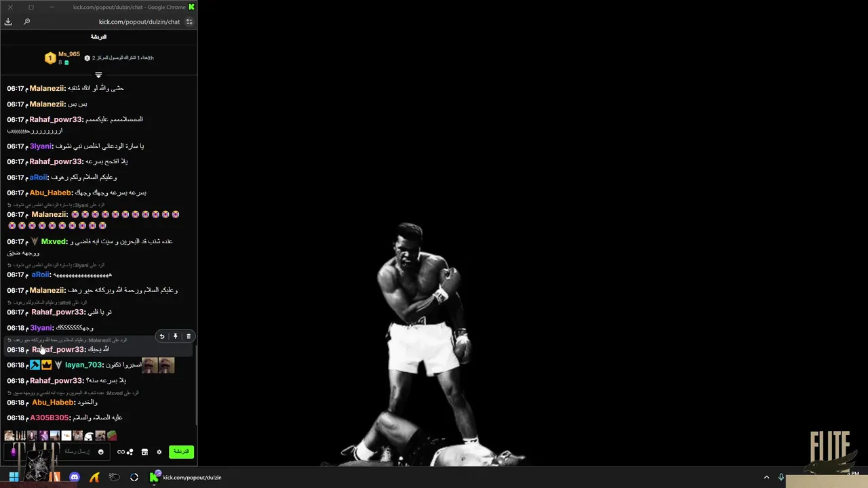Open the chat settings gear

tap(159, 452)
